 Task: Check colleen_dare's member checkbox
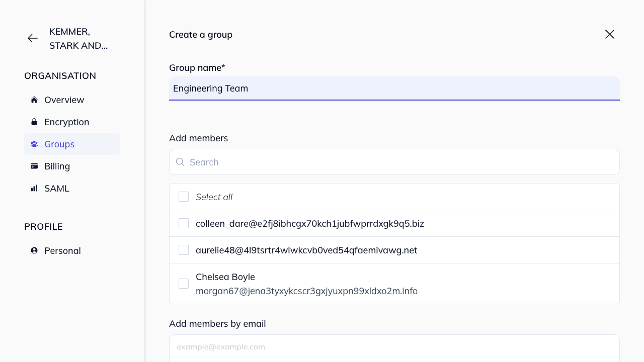pyautogui.click(x=183, y=223)
